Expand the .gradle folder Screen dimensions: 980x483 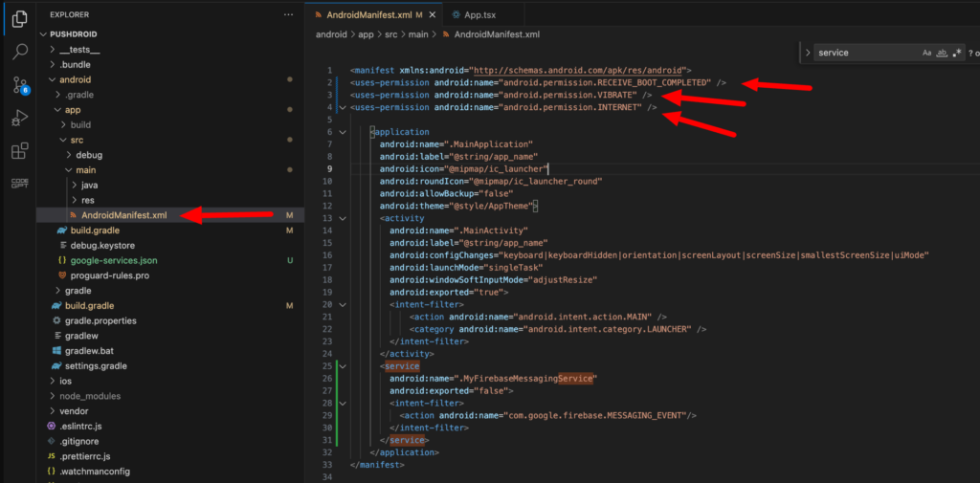(x=58, y=95)
